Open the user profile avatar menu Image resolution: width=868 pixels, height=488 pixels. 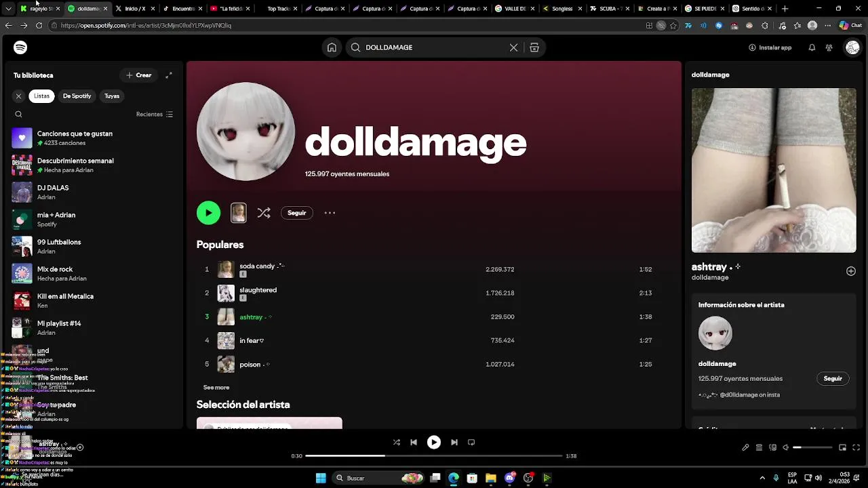852,47
